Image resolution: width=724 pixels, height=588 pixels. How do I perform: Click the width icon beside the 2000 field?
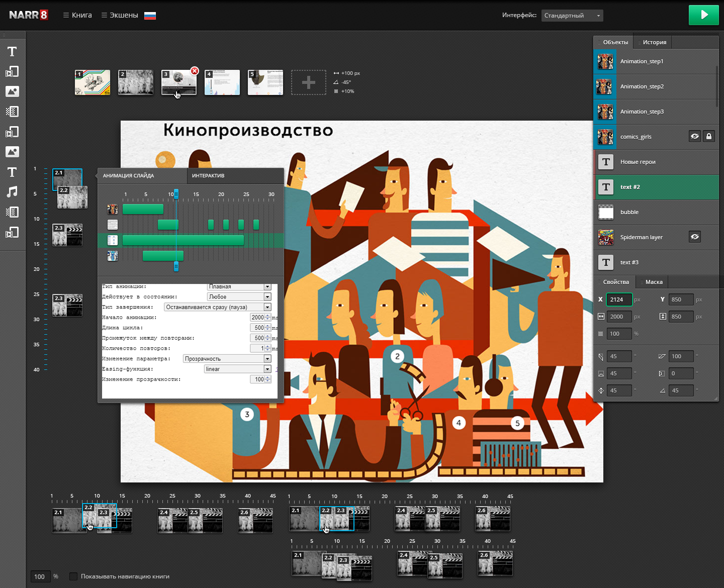[601, 317]
